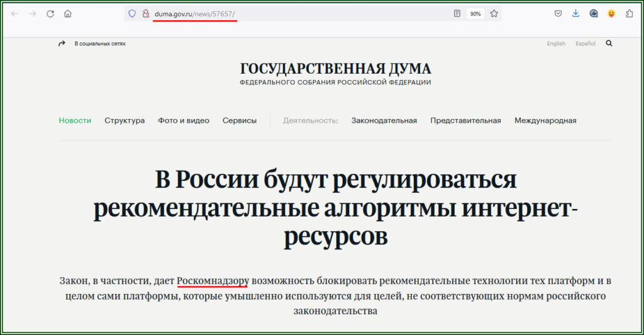Open the 'В социальных сетях' link
The height and width of the screenshot is (335, 644).
tap(100, 43)
